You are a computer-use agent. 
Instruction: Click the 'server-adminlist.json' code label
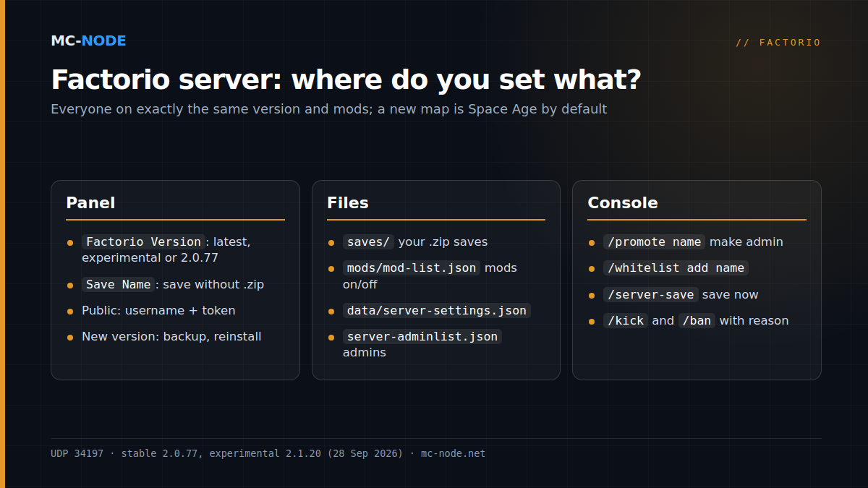(x=422, y=336)
